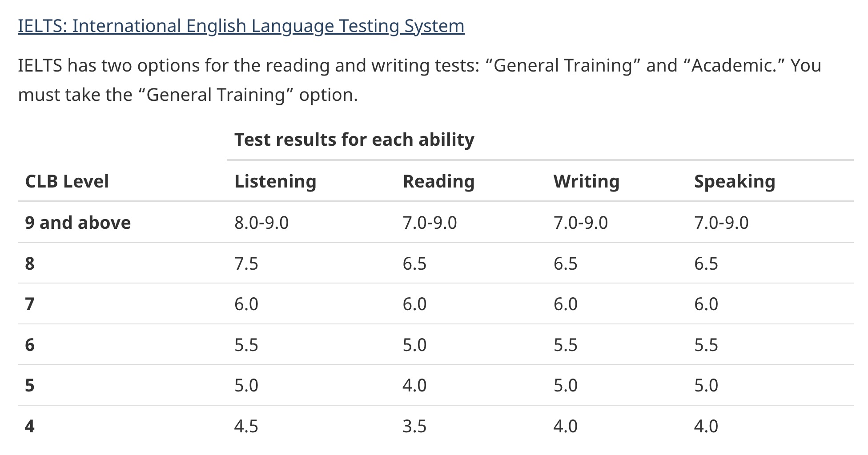This screenshot has width=868, height=455.
Task: Select the Reading score for CLB 7
Action: (414, 304)
